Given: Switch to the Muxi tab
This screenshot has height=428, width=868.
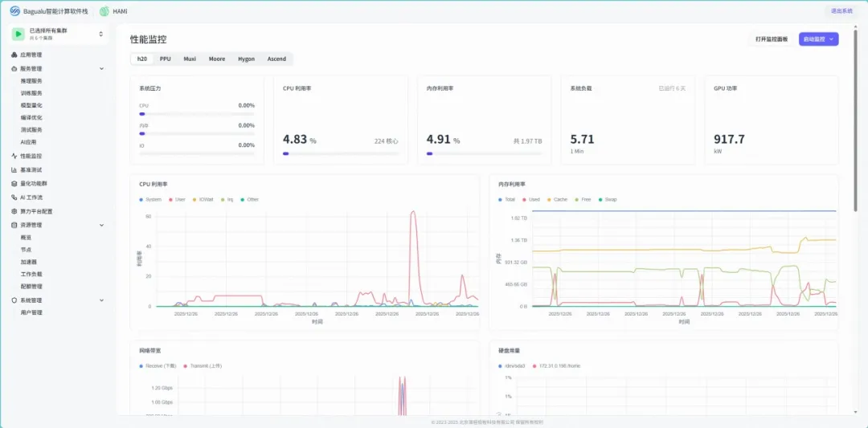Looking at the screenshot, I should coord(190,59).
